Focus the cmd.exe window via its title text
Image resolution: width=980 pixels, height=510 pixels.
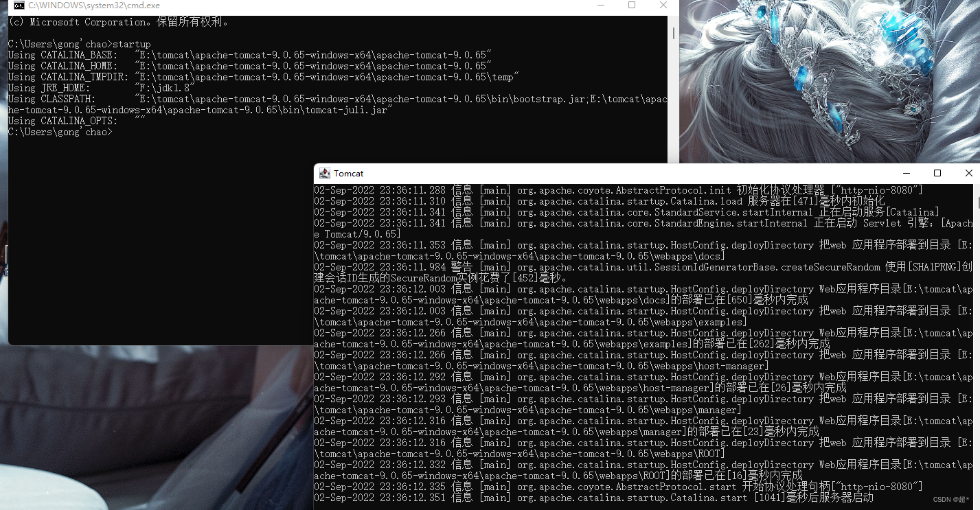(x=94, y=5)
